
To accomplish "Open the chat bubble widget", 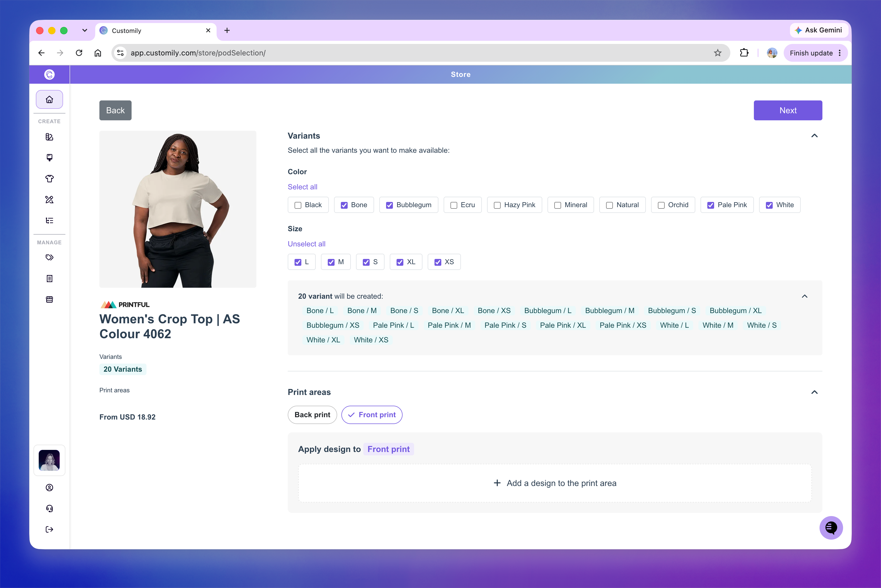I will (831, 528).
